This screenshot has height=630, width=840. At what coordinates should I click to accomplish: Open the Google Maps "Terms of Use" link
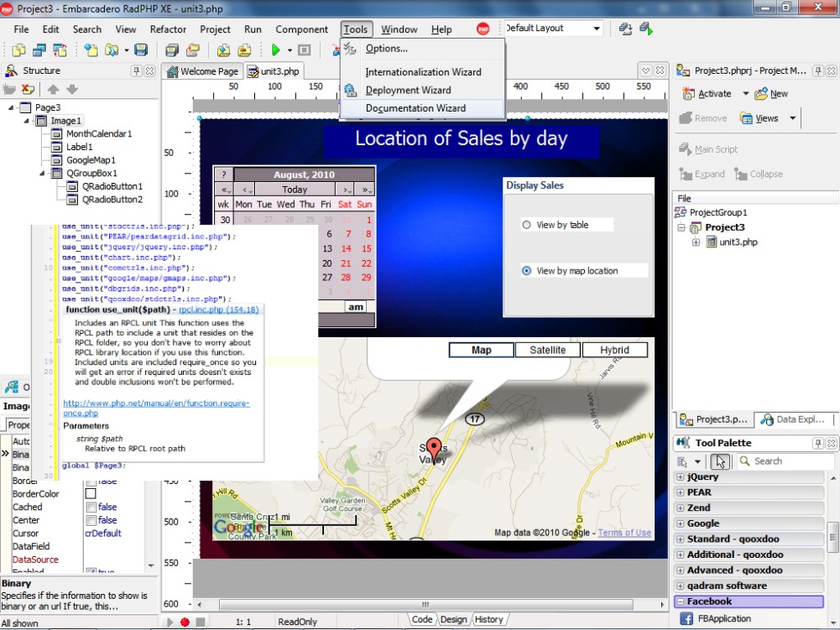coord(623,533)
